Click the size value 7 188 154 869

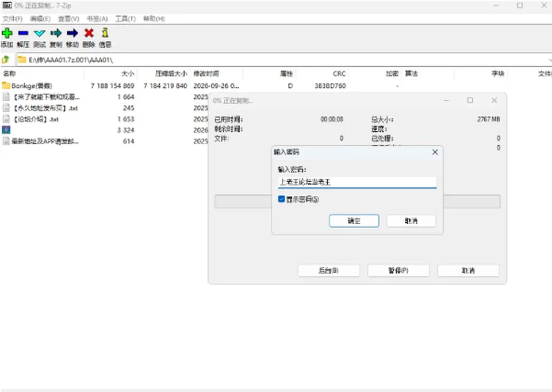click(x=112, y=86)
